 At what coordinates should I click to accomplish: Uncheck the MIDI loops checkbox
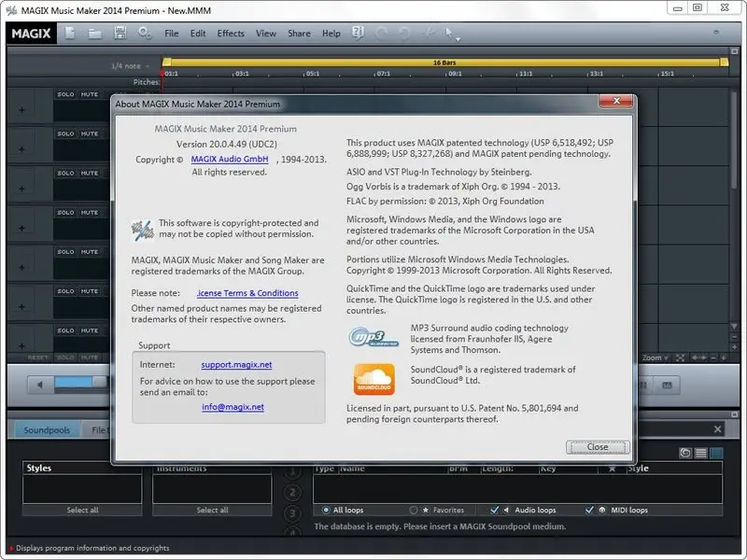589,510
